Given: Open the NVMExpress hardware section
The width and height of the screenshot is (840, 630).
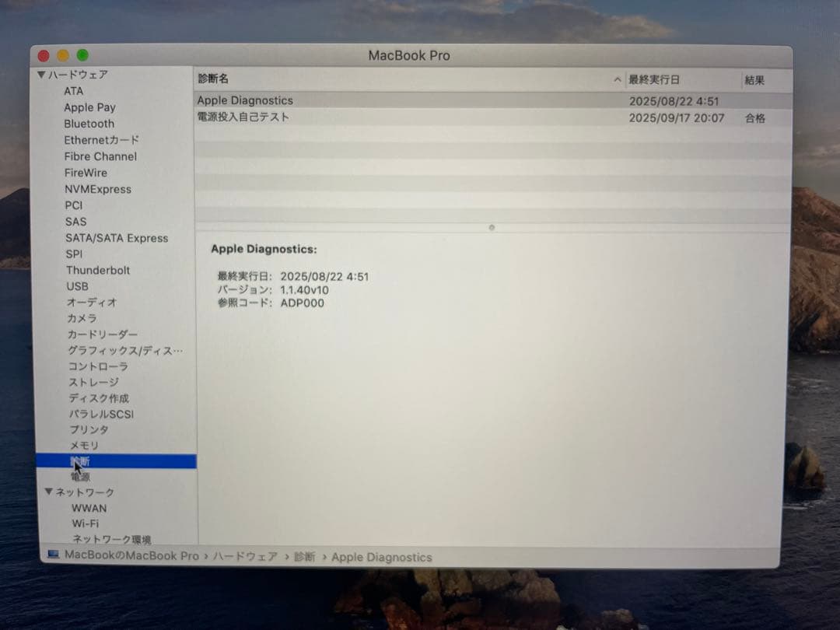Looking at the screenshot, I should pos(95,188).
